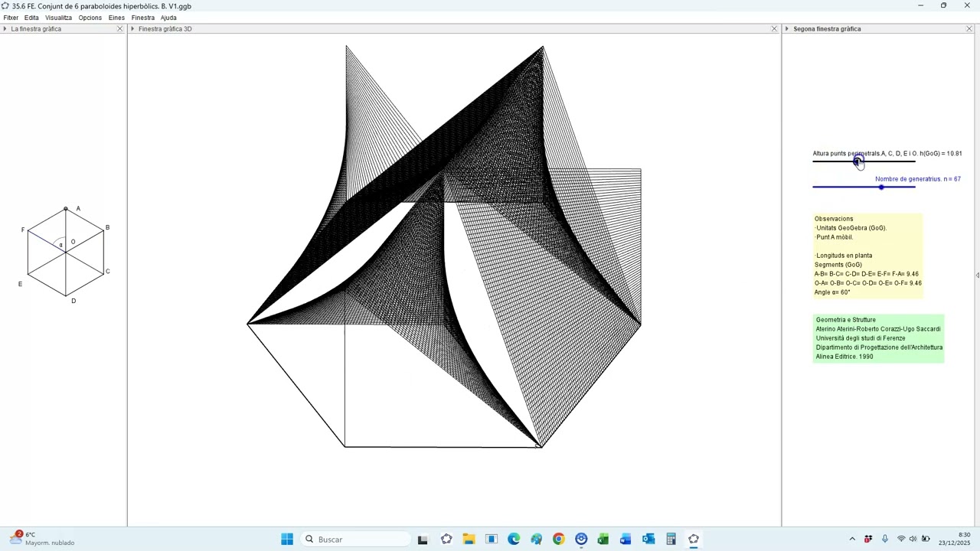The width and height of the screenshot is (980, 551).
Task: Click the active GeoGebra taskbar icon
Action: pos(694,540)
